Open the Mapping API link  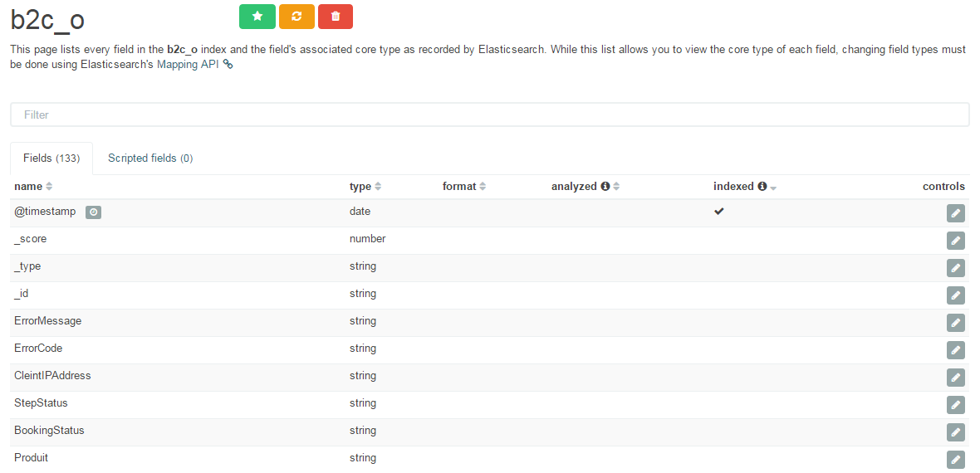189,64
